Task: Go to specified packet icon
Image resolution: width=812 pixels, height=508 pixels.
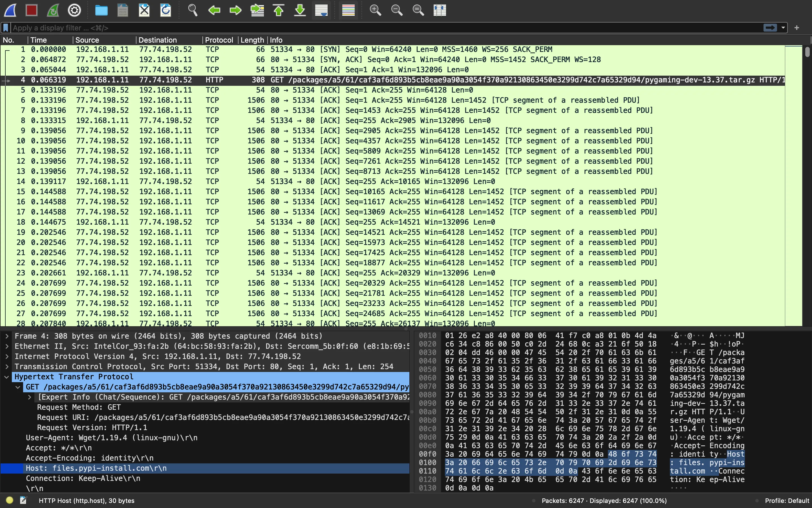Action: tap(257, 10)
